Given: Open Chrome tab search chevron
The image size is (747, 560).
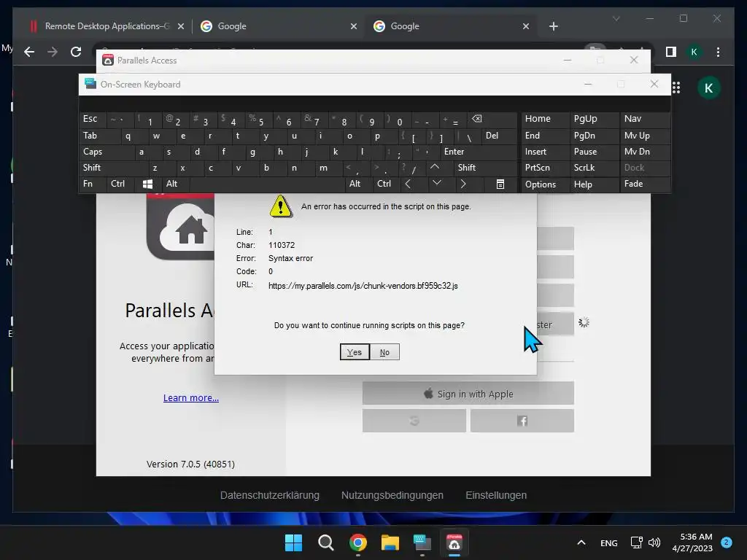Looking at the screenshot, I should click(x=616, y=19).
